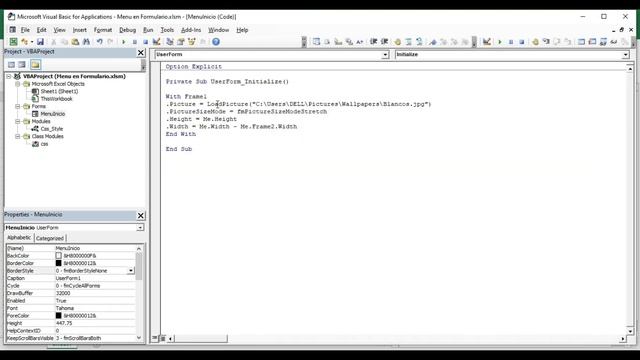Open Find with the binoculars icon

tap(86, 42)
